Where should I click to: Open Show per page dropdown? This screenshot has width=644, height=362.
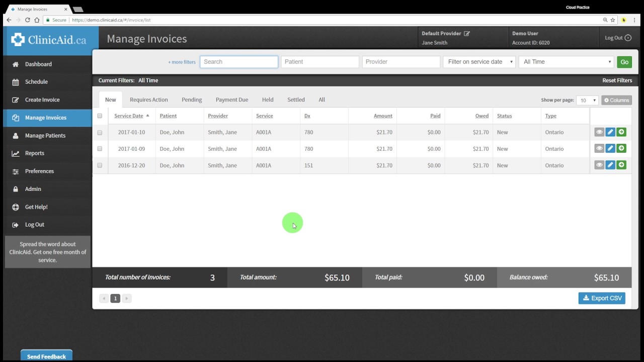tap(587, 100)
